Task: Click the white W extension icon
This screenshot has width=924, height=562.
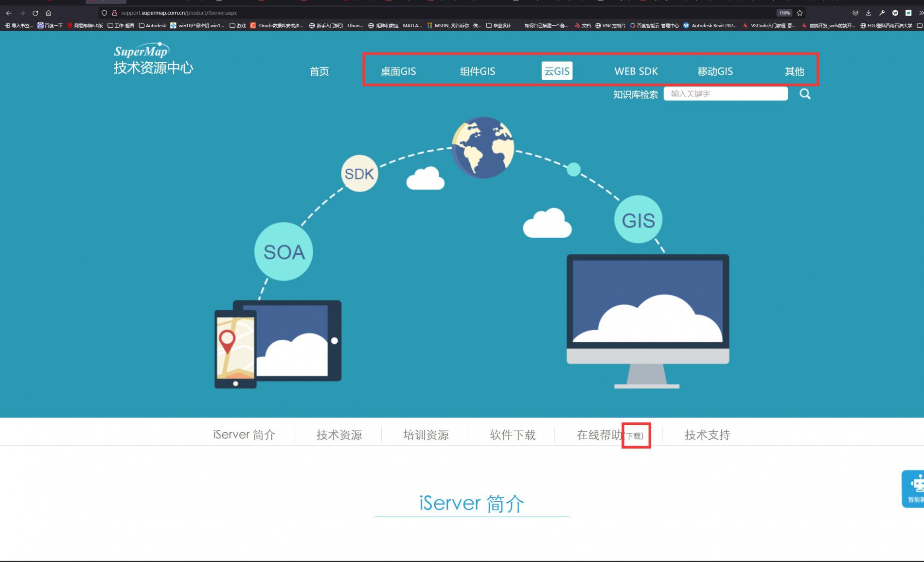Action: pyautogui.click(x=895, y=13)
